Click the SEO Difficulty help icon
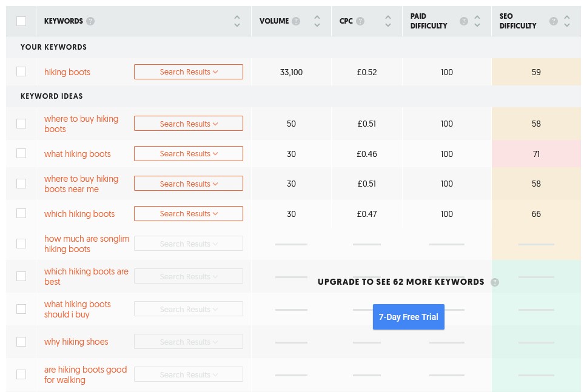Image resolution: width=587 pixels, height=392 pixels. click(553, 21)
